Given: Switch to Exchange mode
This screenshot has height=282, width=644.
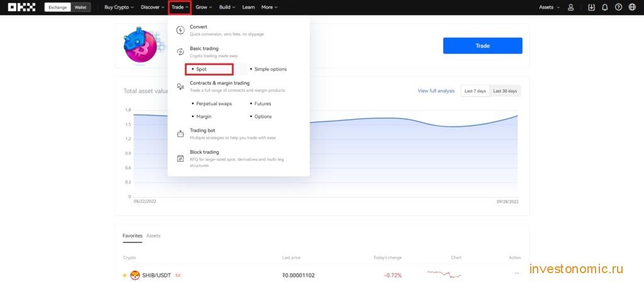Looking at the screenshot, I should coord(57,7).
